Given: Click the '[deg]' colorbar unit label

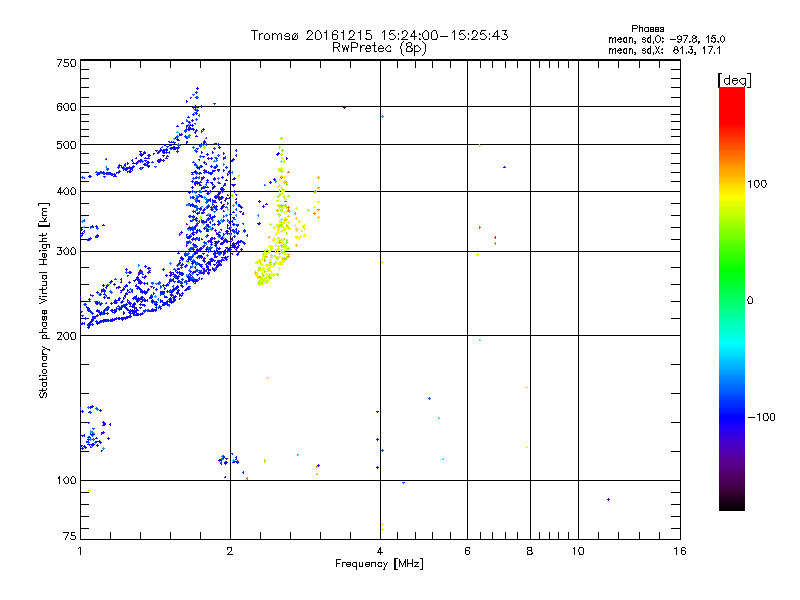Looking at the screenshot, I should pyautogui.click(x=734, y=80).
